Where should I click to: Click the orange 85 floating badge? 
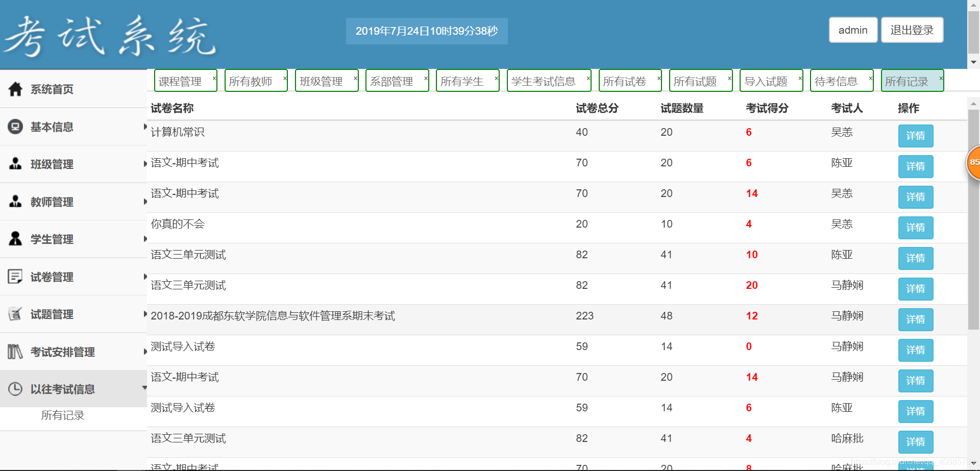[974, 162]
